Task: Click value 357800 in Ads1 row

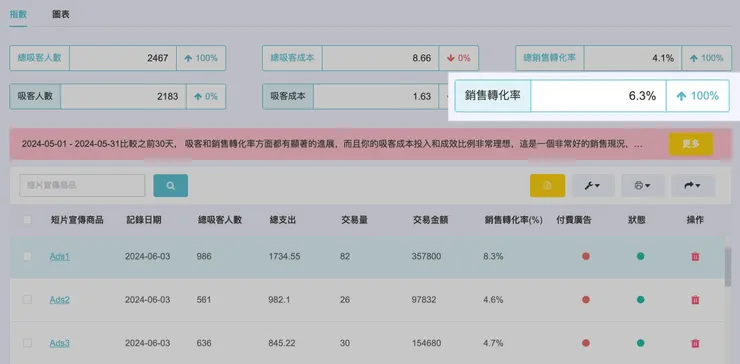Action: (x=426, y=256)
